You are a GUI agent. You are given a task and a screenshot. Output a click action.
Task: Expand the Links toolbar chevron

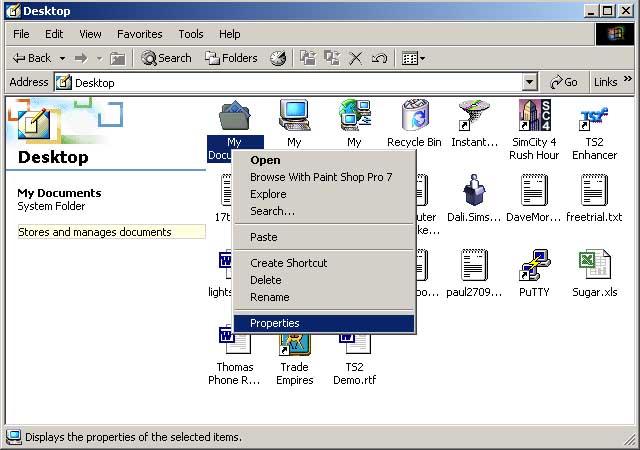628,78
